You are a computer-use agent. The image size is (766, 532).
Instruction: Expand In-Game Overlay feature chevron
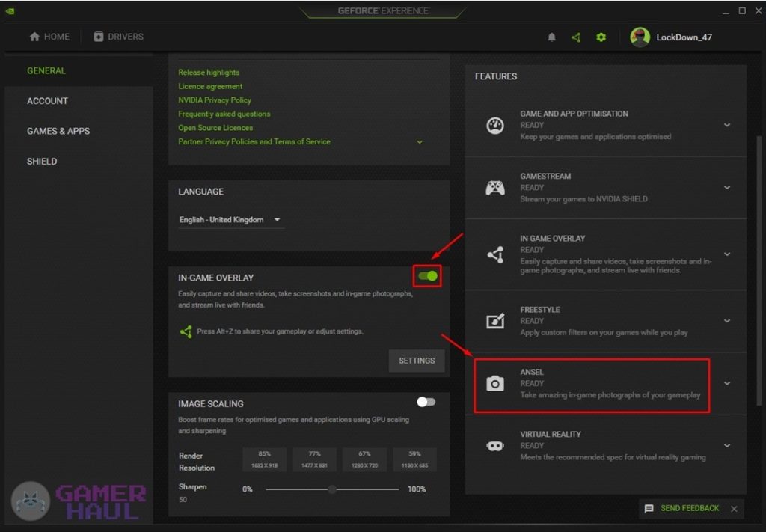pyautogui.click(x=727, y=254)
